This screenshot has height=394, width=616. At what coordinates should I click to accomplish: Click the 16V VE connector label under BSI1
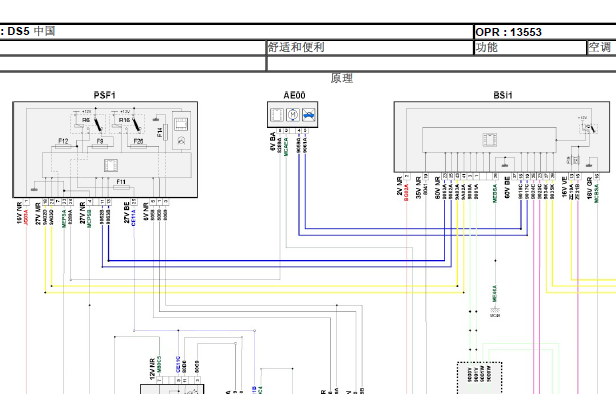[565, 187]
